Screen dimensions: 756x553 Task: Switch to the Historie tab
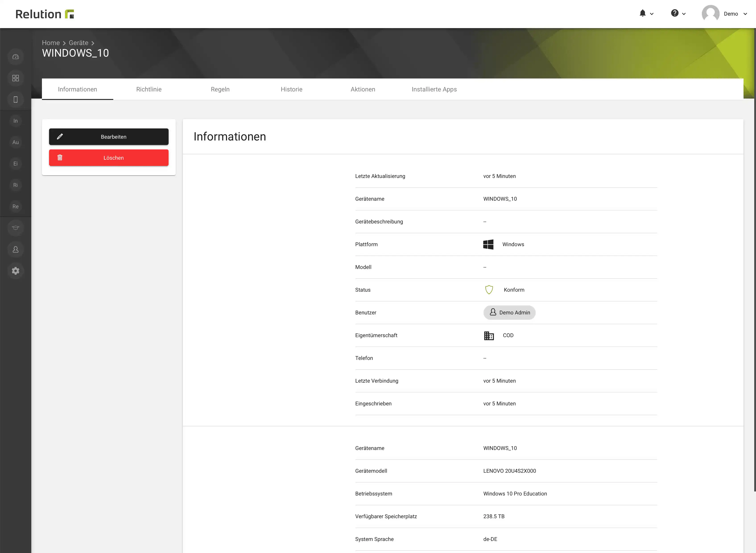(291, 89)
